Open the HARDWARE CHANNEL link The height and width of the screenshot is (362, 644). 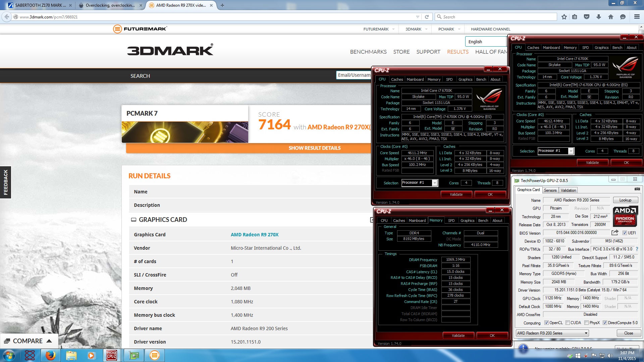(x=490, y=29)
